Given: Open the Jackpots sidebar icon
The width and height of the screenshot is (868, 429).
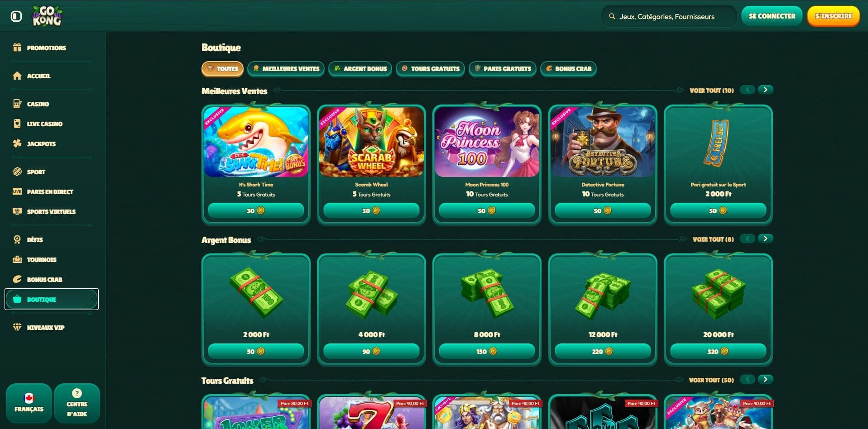Looking at the screenshot, I should click(x=17, y=143).
